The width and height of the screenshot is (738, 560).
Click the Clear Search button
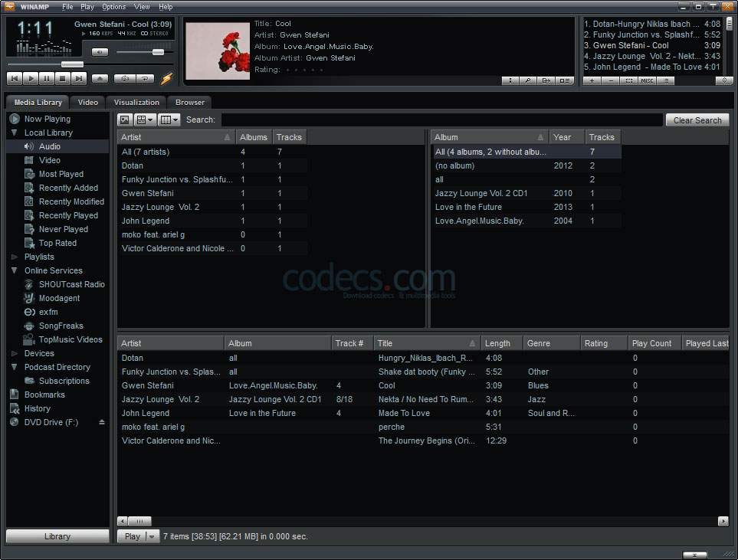coord(697,120)
